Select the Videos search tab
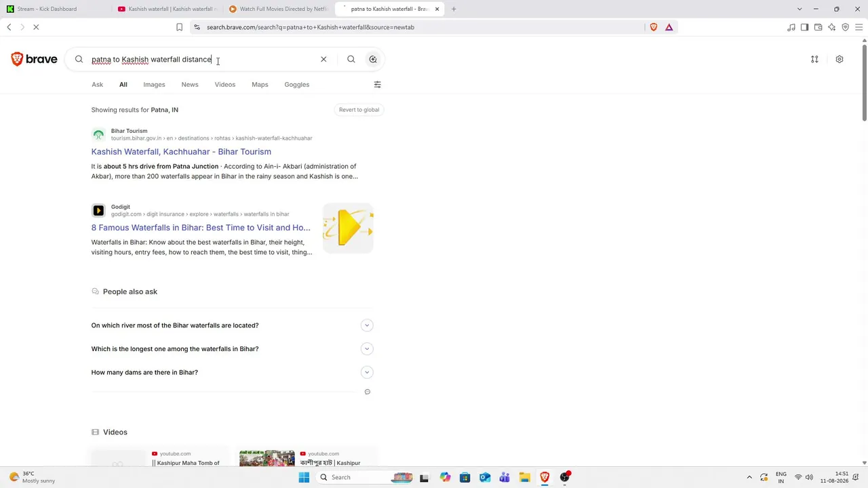Screen dimensions: 868x488 [225, 85]
